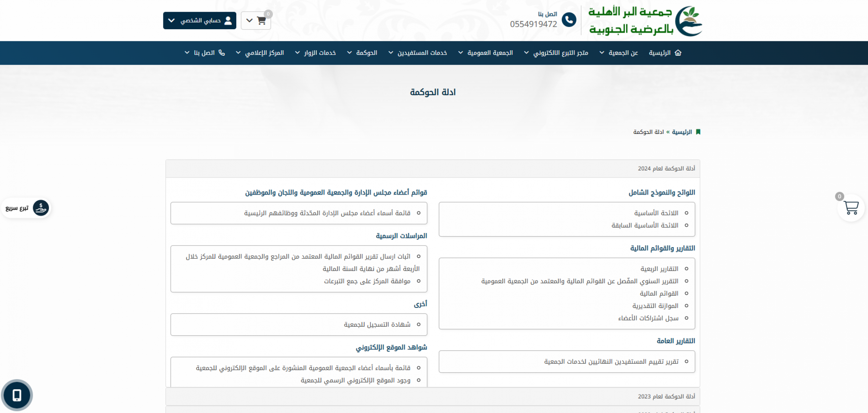Click the association logo emblem
Image resolution: width=868 pixels, height=413 pixels.
click(689, 21)
